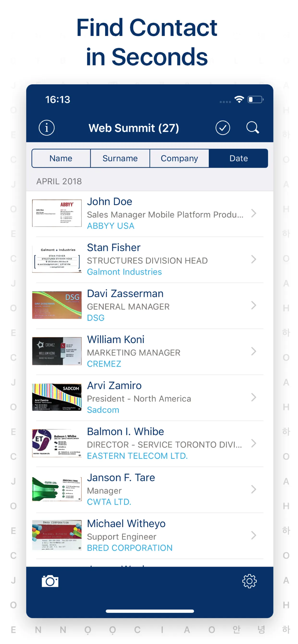Click the APRIL 2018 section header
Viewport: 298px width, 644px height.
click(59, 181)
